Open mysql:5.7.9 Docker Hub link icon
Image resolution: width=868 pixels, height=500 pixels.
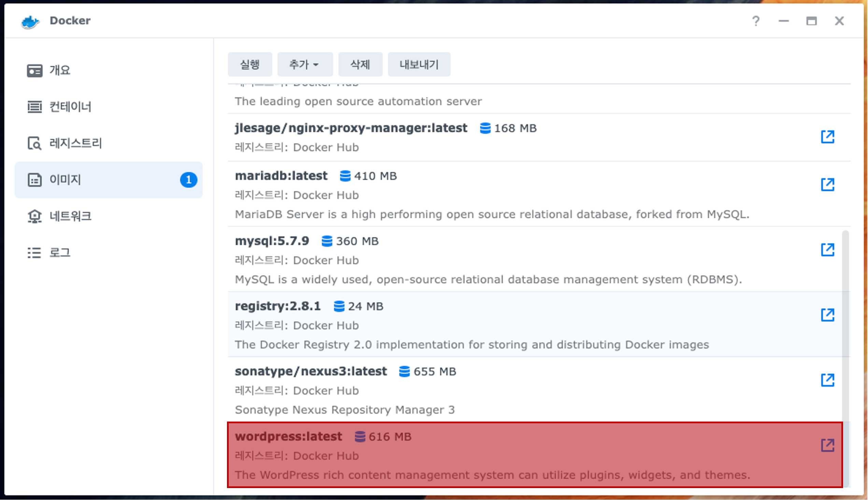[x=827, y=250]
